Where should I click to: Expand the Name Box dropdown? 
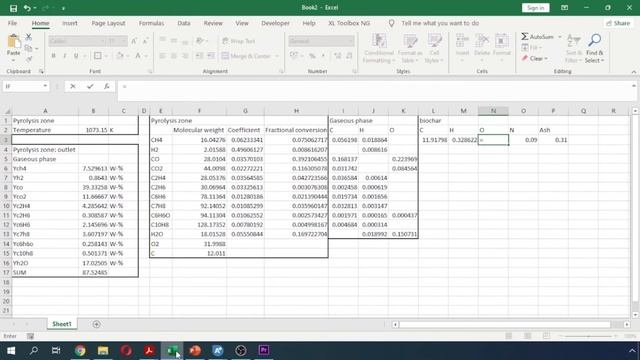tap(45, 86)
